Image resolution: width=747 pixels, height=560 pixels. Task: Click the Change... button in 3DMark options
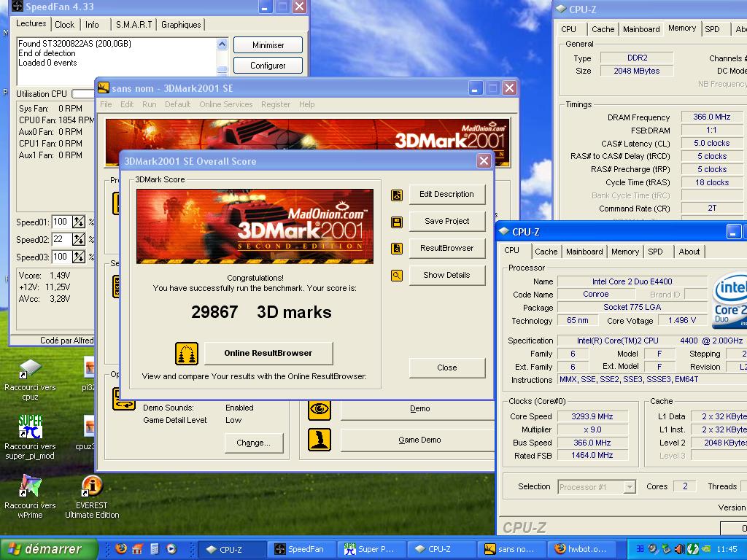253,443
